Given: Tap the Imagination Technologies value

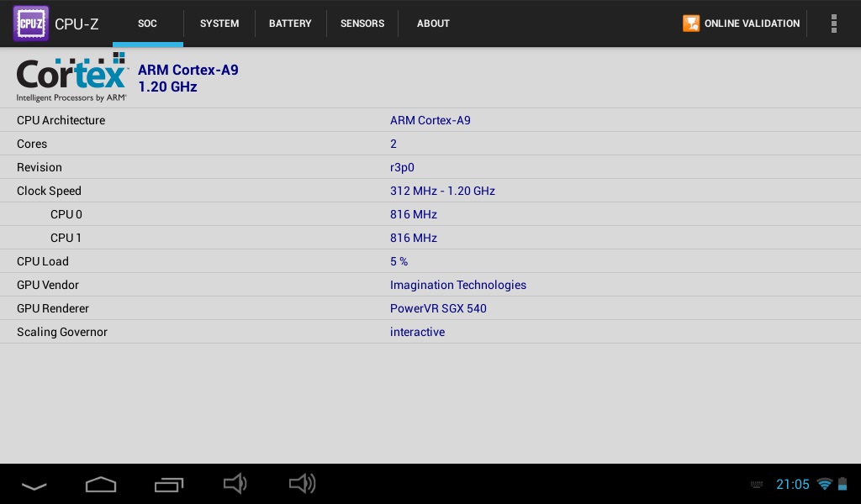Looking at the screenshot, I should (x=458, y=285).
